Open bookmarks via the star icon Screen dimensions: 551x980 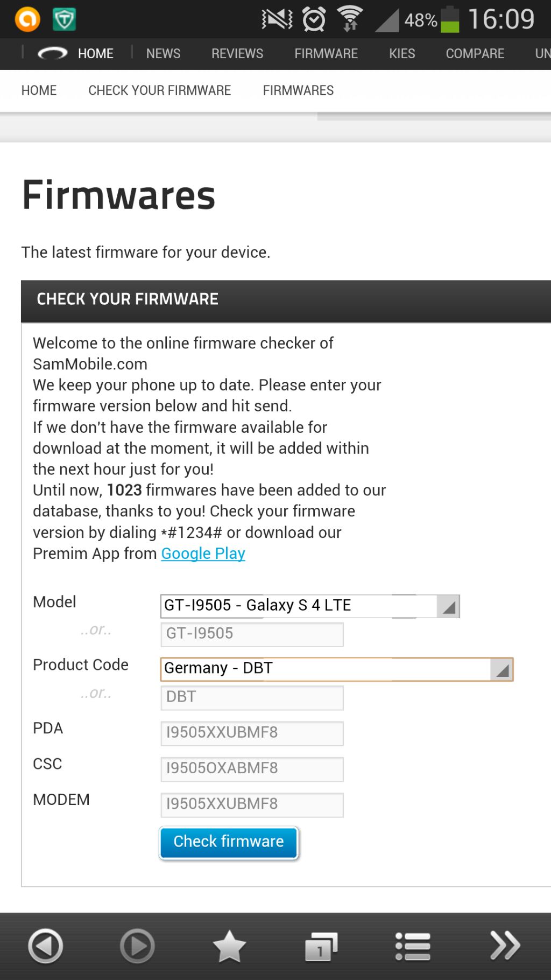[x=229, y=946]
